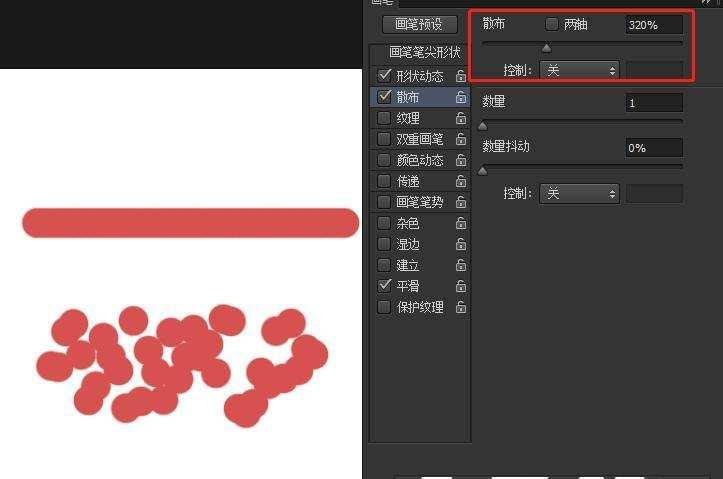Click the lock icon next to 双重画笔
Viewport: 723px width, 479px height.
[461, 139]
